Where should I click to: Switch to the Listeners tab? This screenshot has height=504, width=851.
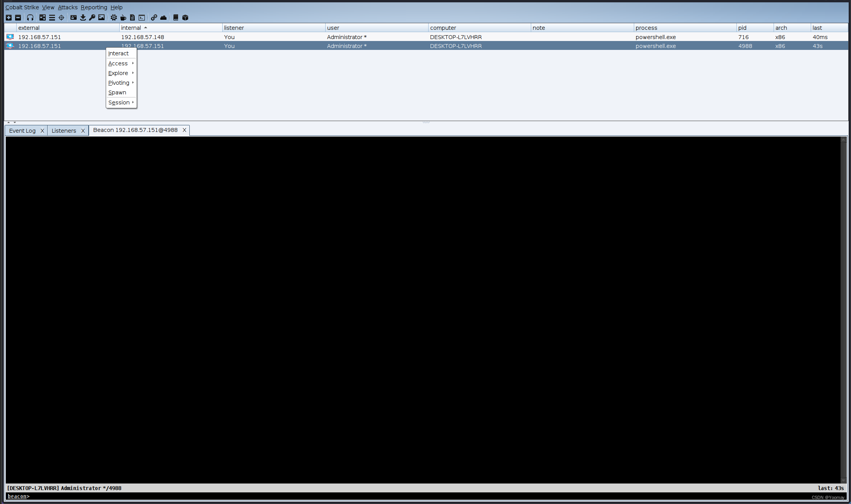[x=63, y=130]
